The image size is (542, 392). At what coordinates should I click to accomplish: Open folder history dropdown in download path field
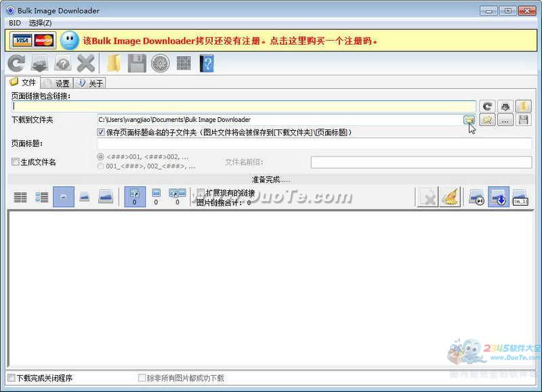coord(469,120)
